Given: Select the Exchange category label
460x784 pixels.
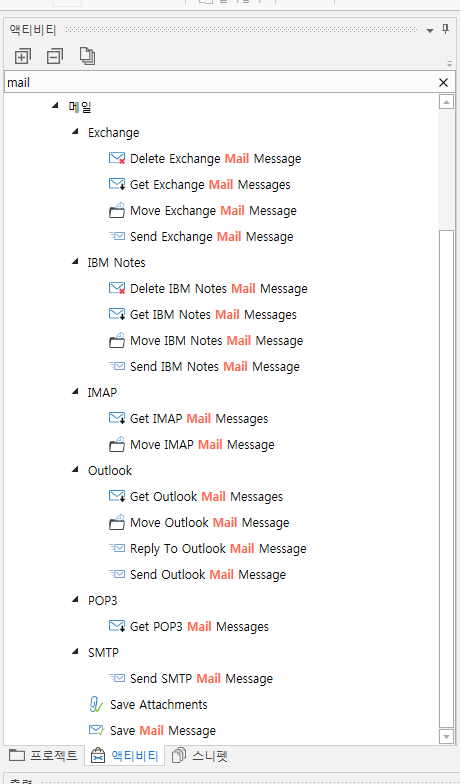Looking at the screenshot, I should pyautogui.click(x=114, y=133).
